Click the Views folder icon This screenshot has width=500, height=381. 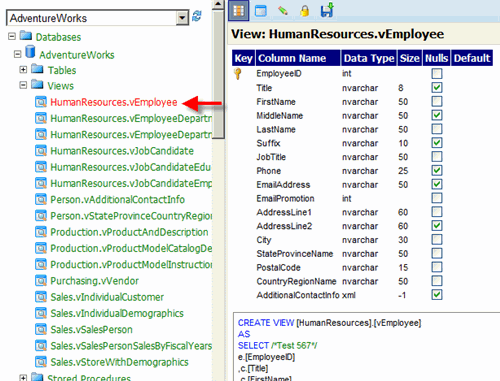(37, 85)
